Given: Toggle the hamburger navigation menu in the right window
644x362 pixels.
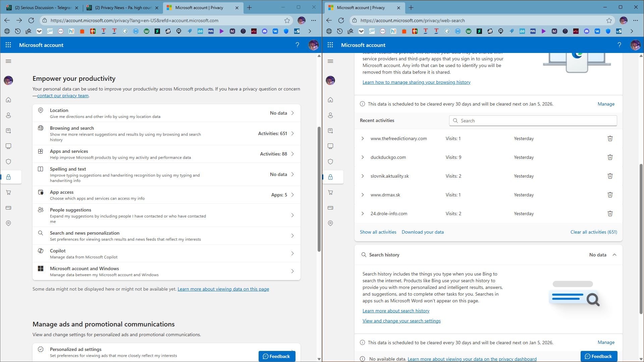Looking at the screenshot, I should pos(330,61).
